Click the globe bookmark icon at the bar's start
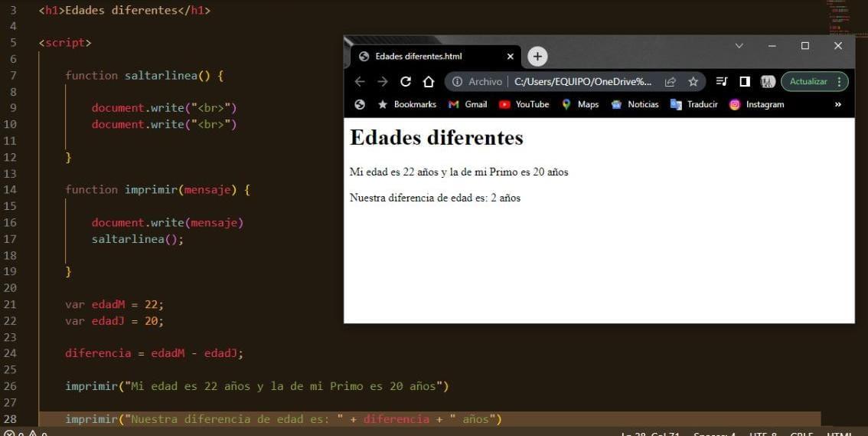The height and width of the screenshot is (436, 868). click(x=360, y=104)
